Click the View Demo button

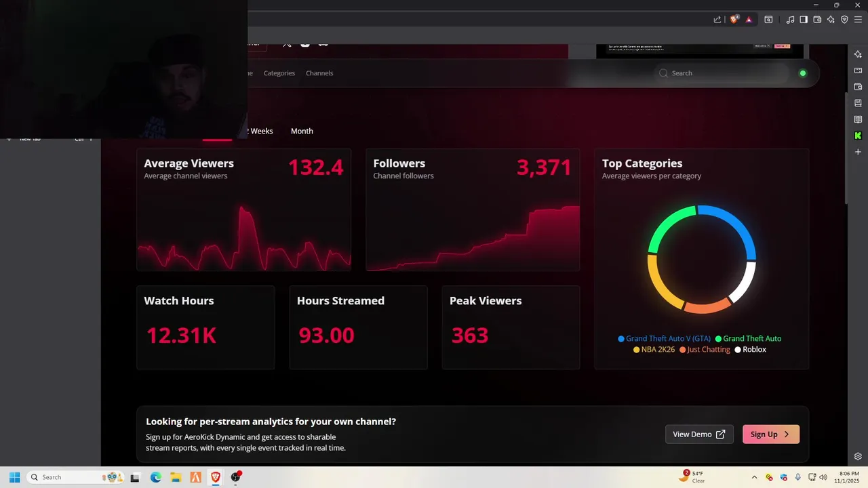point(699,434)
